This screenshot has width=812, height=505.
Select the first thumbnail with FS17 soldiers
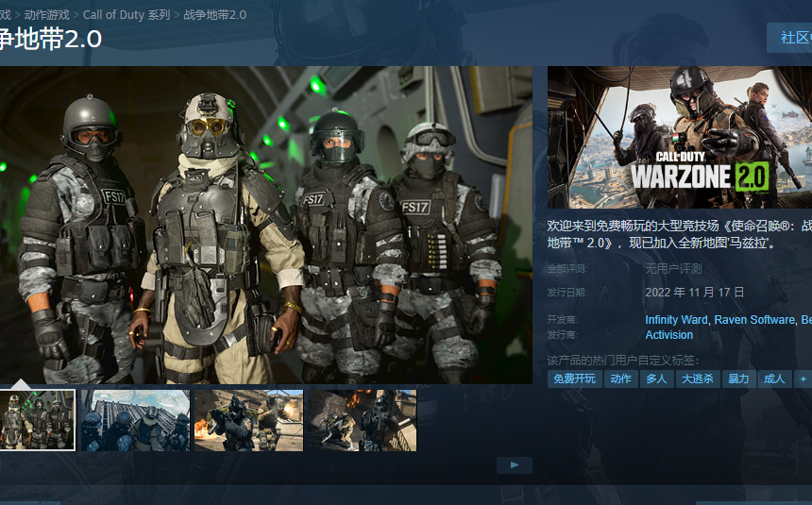click(x=37, y=420)
